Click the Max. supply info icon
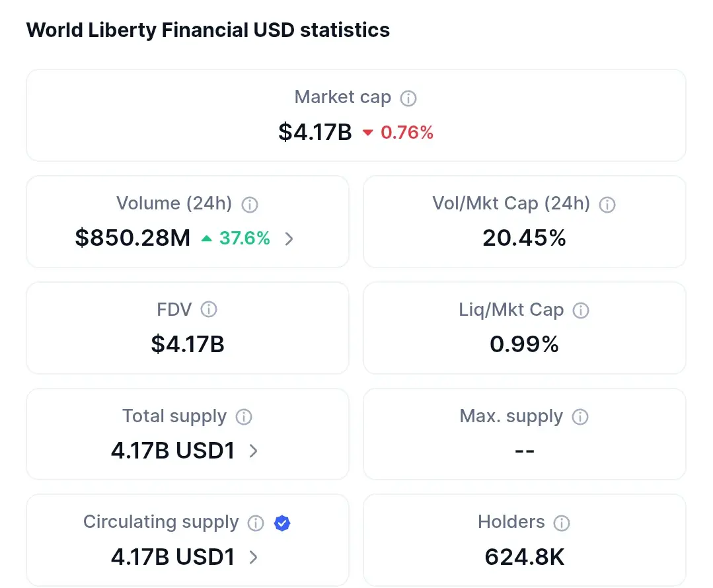This screenshot has width=713, height=588. pyautogui.click(x=580, y=417)
